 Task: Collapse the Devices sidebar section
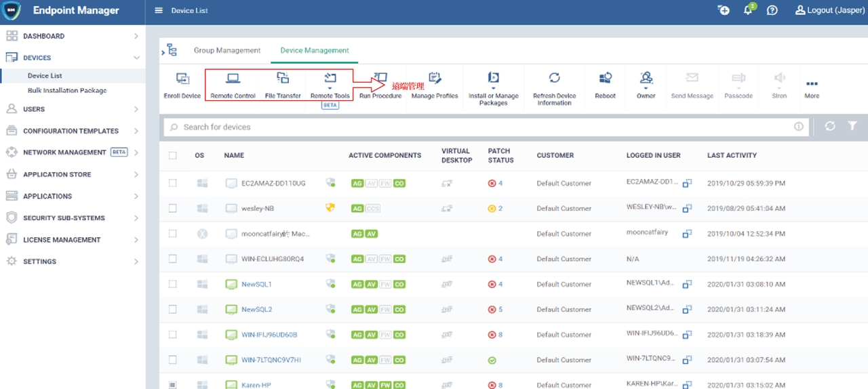(x=73, y=58)
